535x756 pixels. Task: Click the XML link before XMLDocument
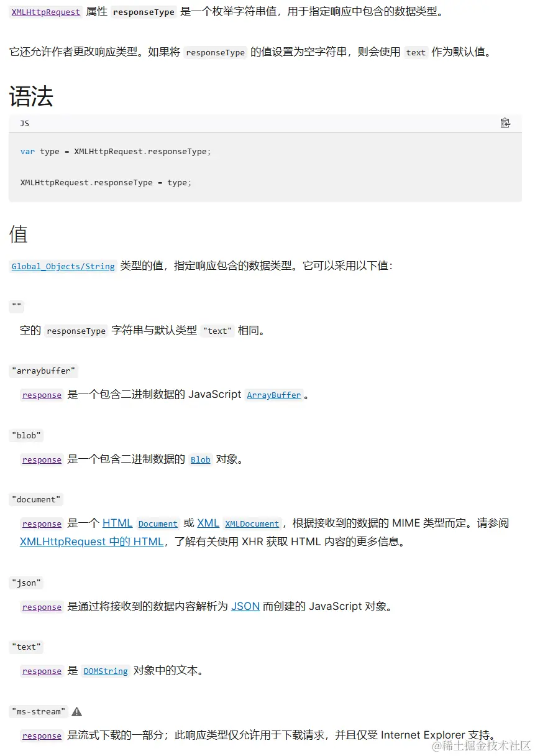tap(208, 523)
